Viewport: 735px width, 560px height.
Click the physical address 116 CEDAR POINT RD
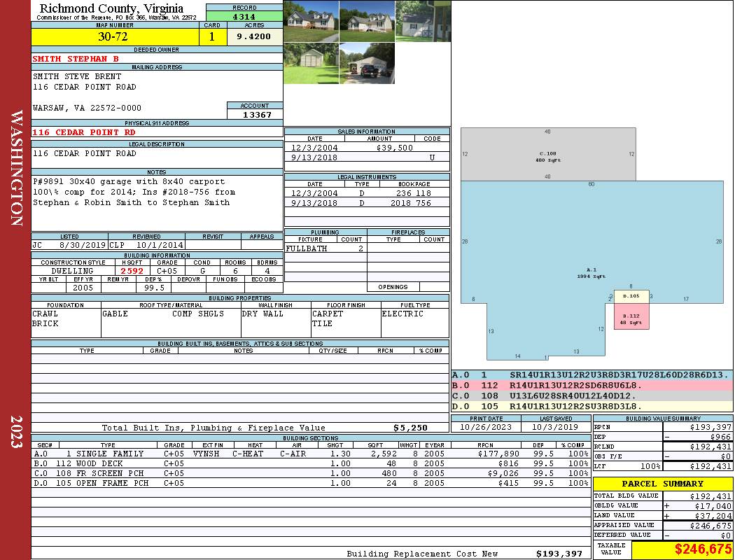coord(84,132)
